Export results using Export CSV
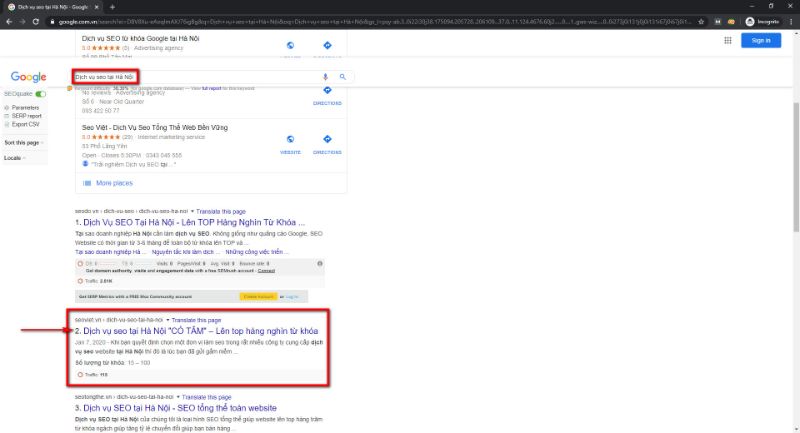This screenshot has width=800, height=433. click(25, 124)
